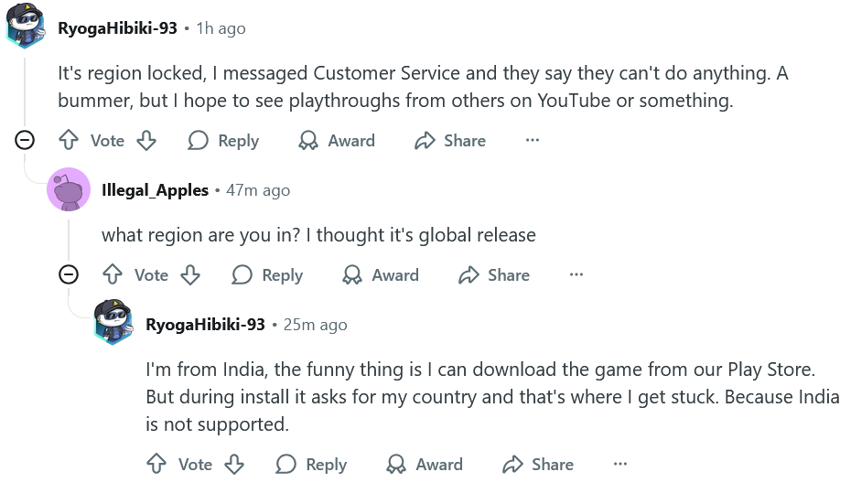The height and width of the screenshot is (504, 851).
Task: Downvote Illegal_Apples' comment
Action: pos(190,274)
